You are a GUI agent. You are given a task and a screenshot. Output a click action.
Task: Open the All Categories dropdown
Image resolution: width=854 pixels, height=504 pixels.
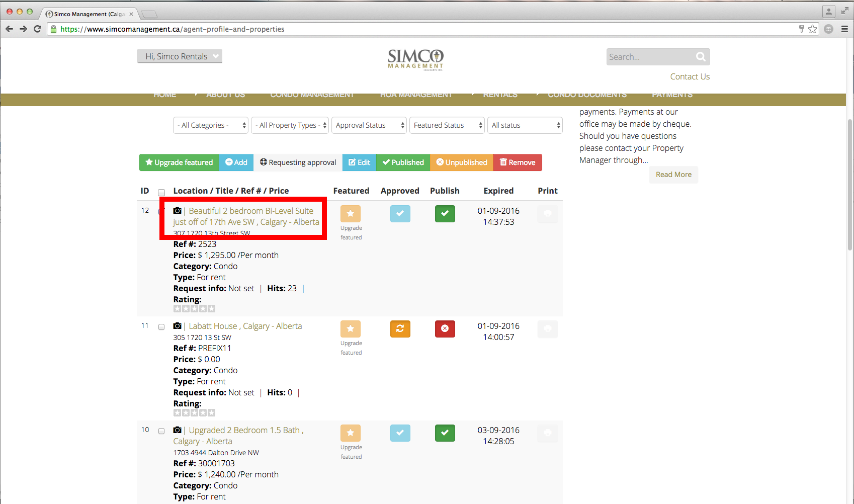click(211, 125)
